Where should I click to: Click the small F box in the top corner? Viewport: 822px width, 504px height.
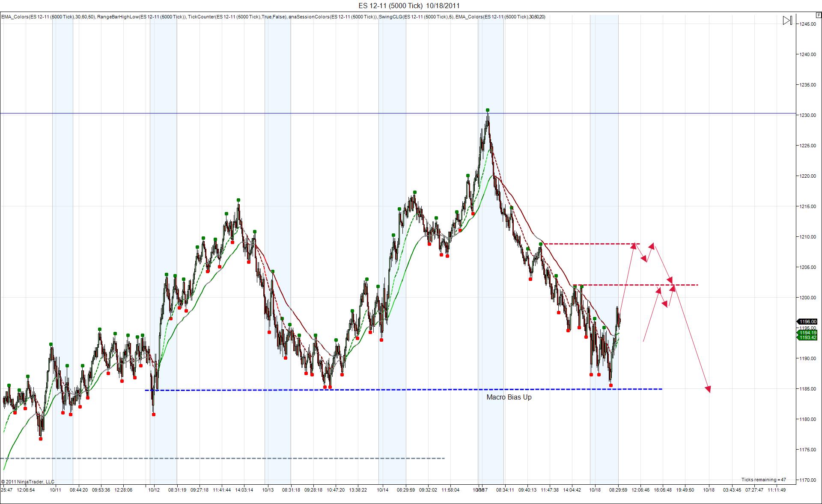819,15
